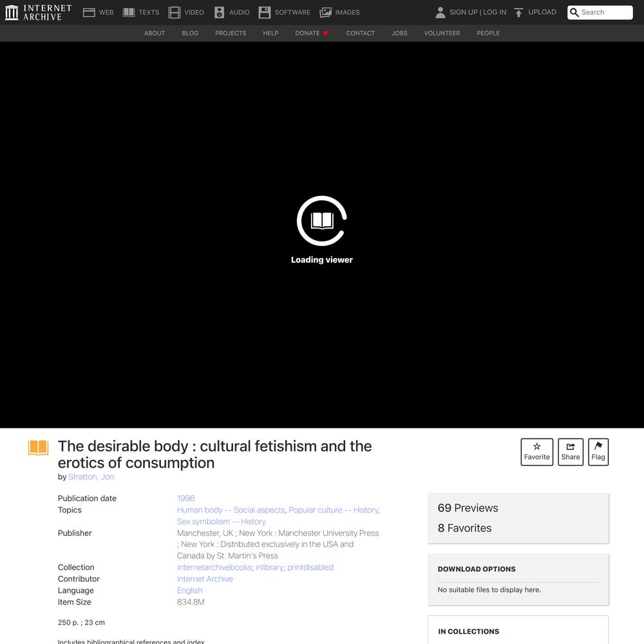The height and width of the screenshot is (644, 644).
Task: Open the Video filmstrip icon
Action: [174, 12]
